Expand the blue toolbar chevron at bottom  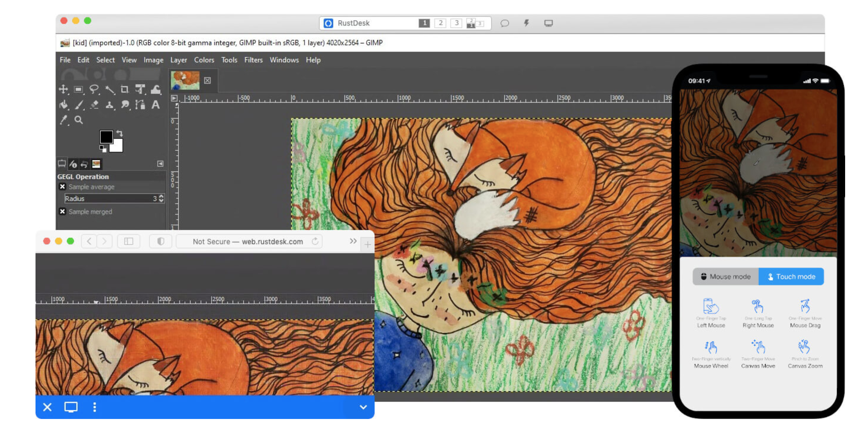(363, 407)
